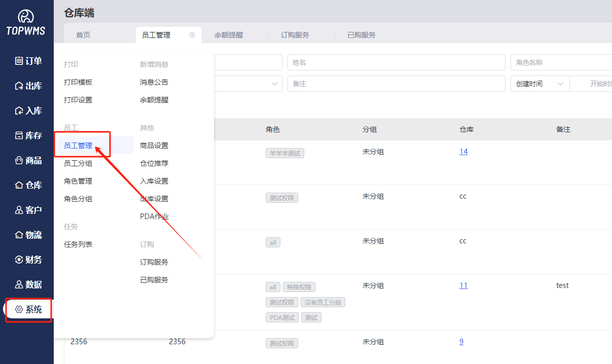
Task: Switch to the 余额提醒 tab
Action: click(x=229, y=35)
